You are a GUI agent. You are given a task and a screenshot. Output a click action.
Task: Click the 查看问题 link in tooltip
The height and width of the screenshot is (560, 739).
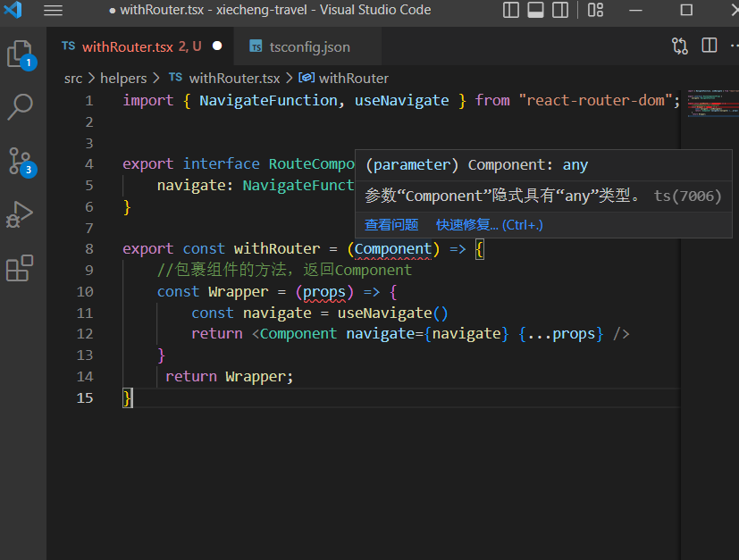point(391,225)
